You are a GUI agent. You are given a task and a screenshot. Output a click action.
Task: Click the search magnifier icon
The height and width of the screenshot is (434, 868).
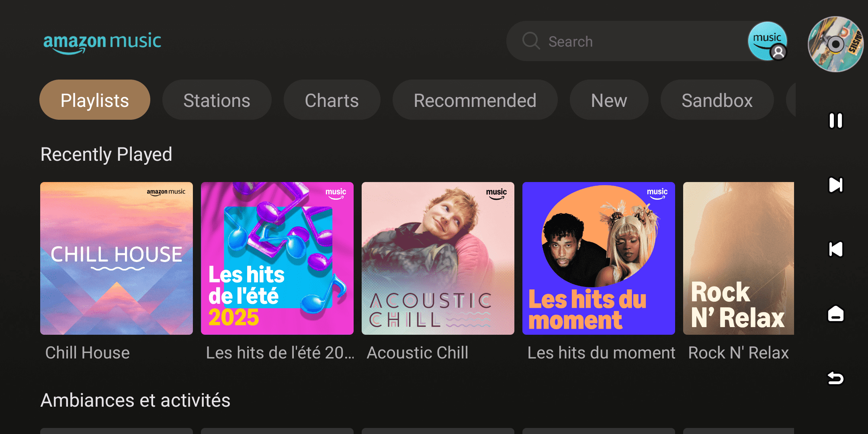pyautogui.click(x=531, y=41)
